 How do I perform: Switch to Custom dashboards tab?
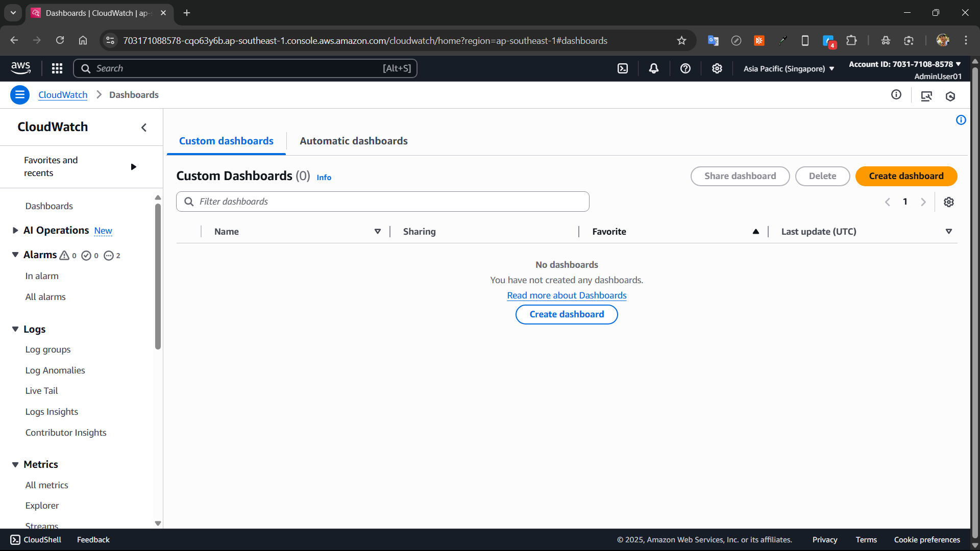click(x=226, y=141)
